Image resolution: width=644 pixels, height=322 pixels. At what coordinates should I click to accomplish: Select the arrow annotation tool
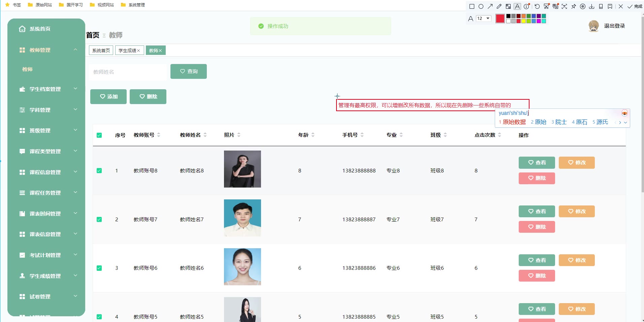coord(490,6)
